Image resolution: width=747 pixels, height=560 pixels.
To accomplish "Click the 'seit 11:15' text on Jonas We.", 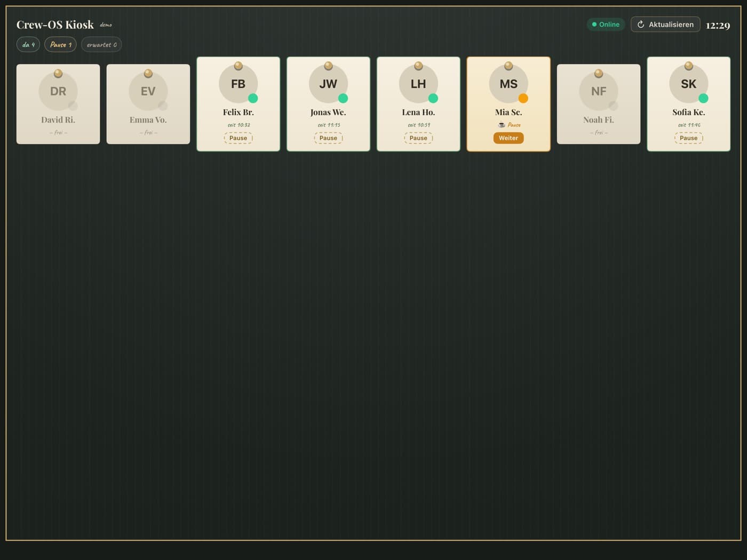I will 329,125.
